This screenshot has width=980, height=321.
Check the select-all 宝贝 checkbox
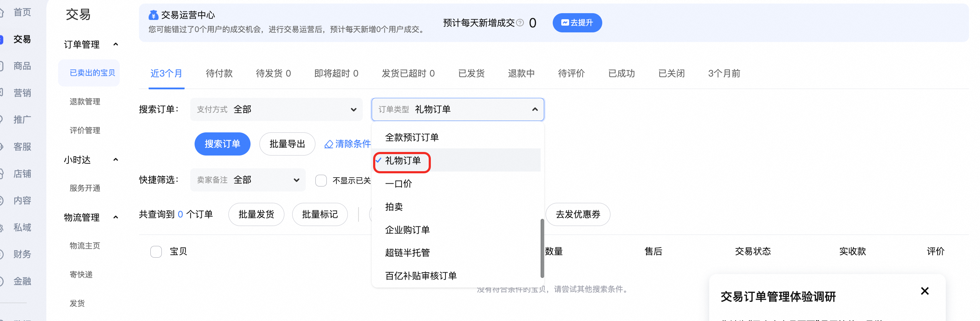click(156, 252)
